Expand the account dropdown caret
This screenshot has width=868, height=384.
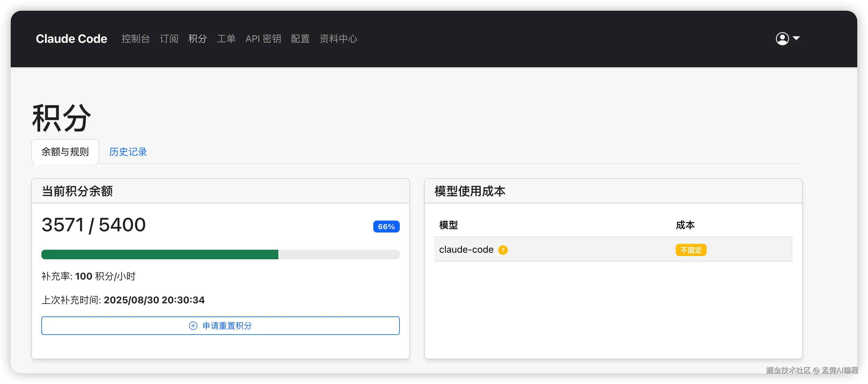796,38
